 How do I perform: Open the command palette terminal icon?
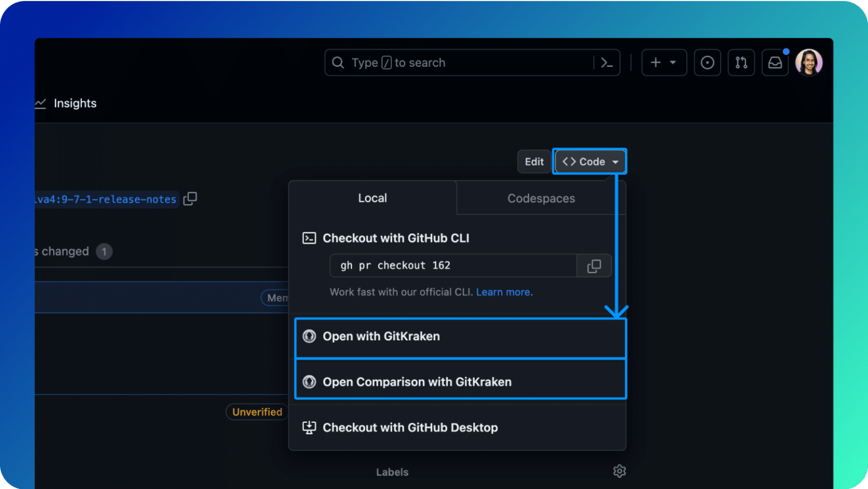click(x=607, y=63)
